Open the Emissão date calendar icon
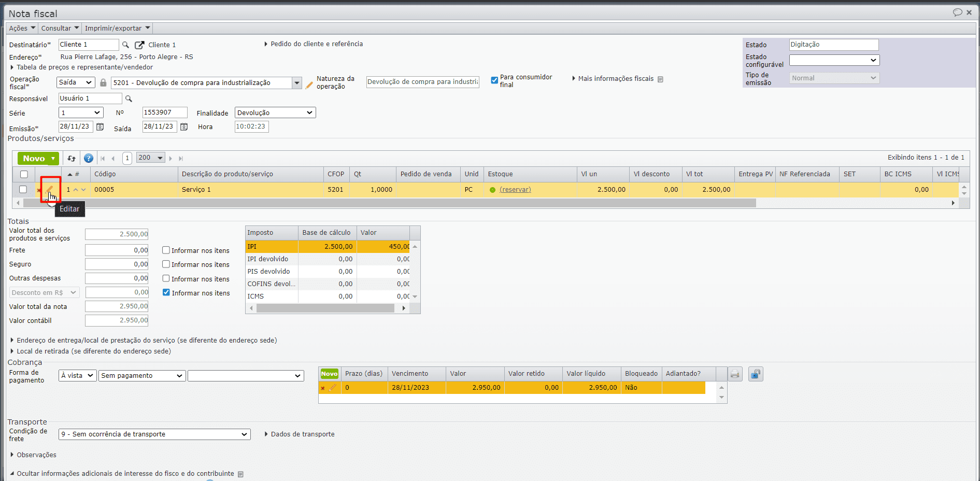 (100, 127)
